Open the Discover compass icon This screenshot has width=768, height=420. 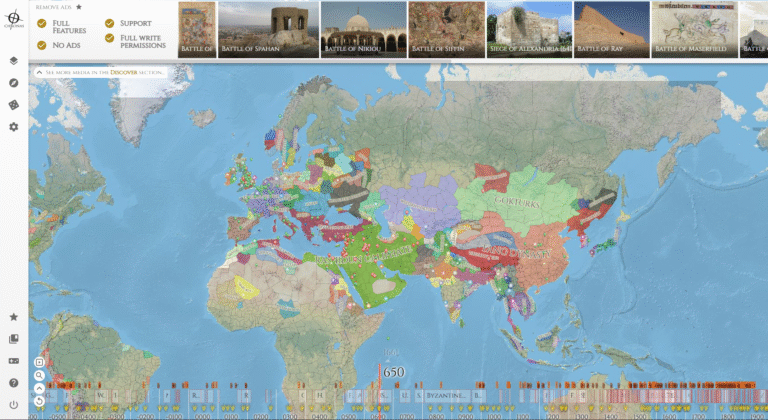(x=14, y=83)
